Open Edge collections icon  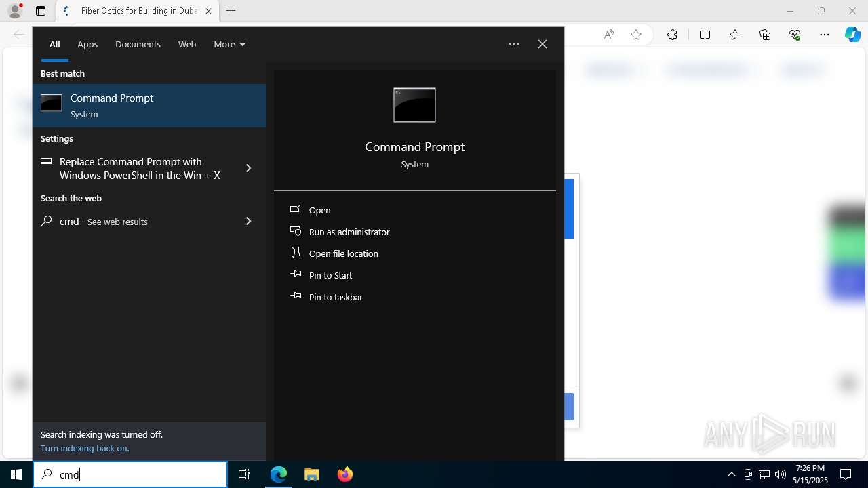pos(765,35)
